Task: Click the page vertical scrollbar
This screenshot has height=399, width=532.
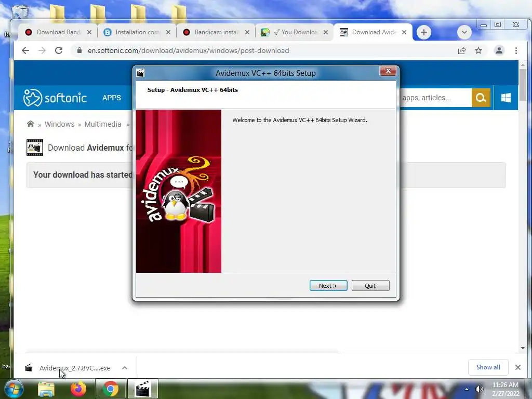Action: coord(523,85)
